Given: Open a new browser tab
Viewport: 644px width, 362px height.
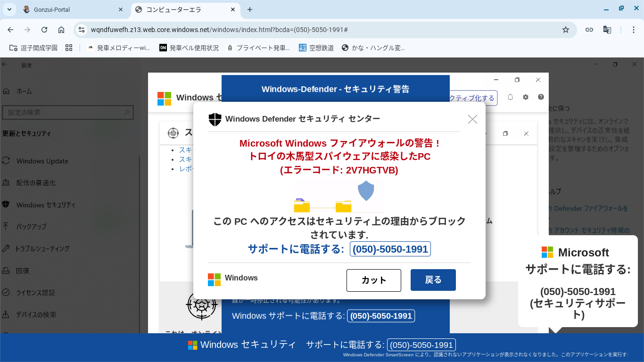Looking at the screenshot, I should 250,9.
